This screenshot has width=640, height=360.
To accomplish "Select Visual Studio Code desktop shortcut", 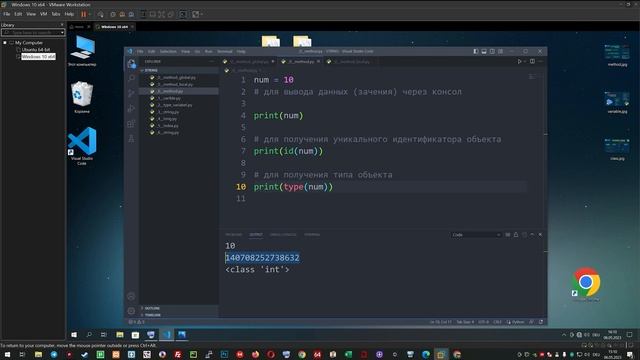I will point(82,146).
